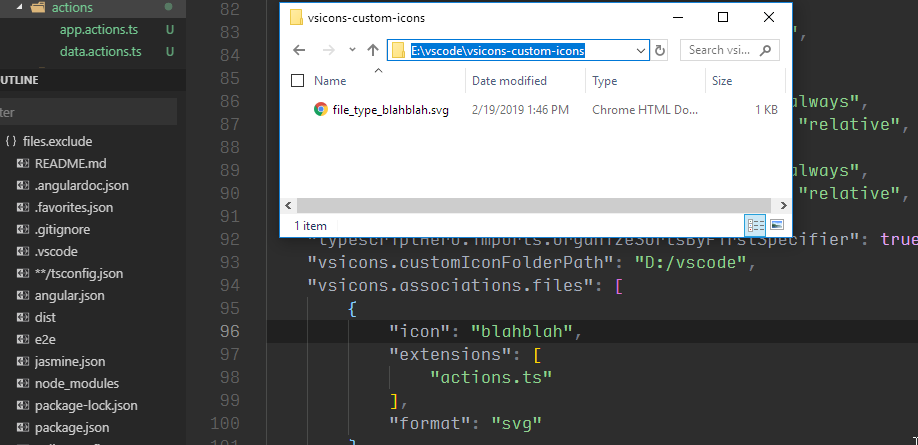The image size is (918, 445).
Task: Select .favorites.json outline entry
Action: point(74,208)
